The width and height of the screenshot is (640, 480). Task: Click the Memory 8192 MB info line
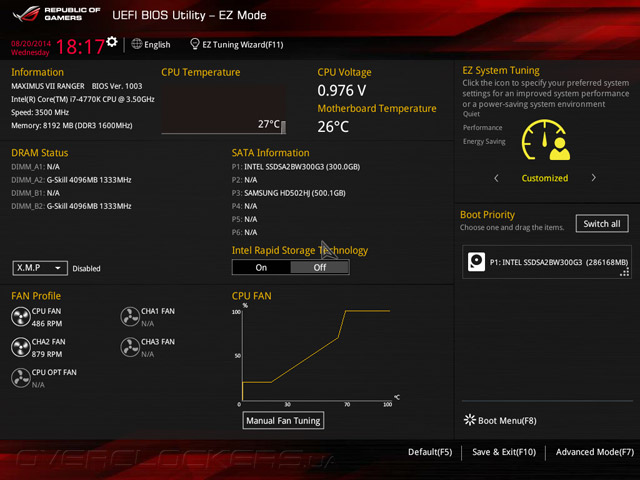(72, 126)
